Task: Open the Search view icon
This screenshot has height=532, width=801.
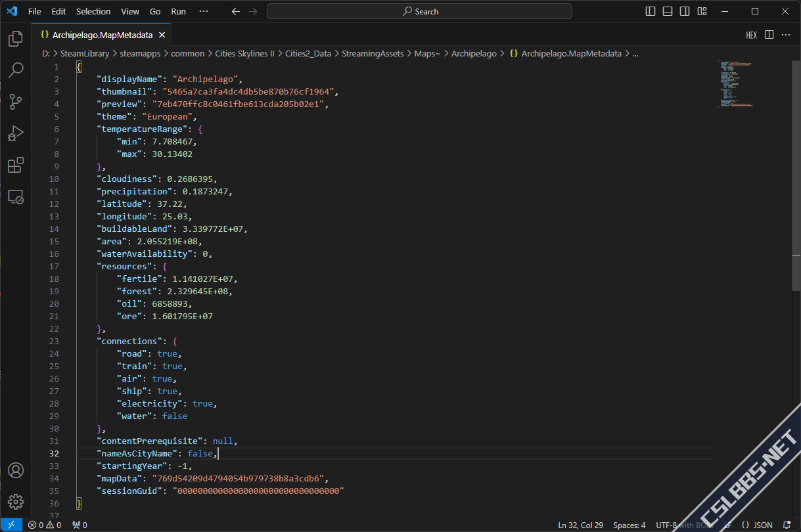Action: pyautogui.click(x=16, y=70)
